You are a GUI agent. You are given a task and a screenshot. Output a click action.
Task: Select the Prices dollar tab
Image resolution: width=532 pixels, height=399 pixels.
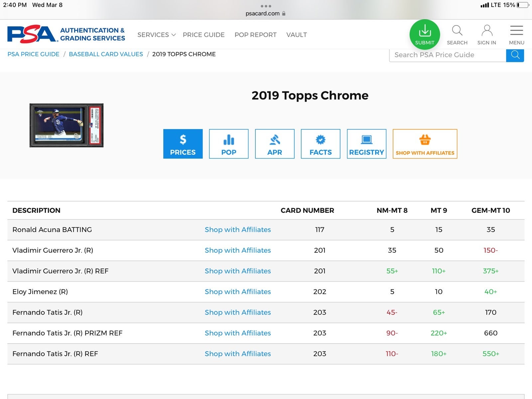click(x=183, y=144)
